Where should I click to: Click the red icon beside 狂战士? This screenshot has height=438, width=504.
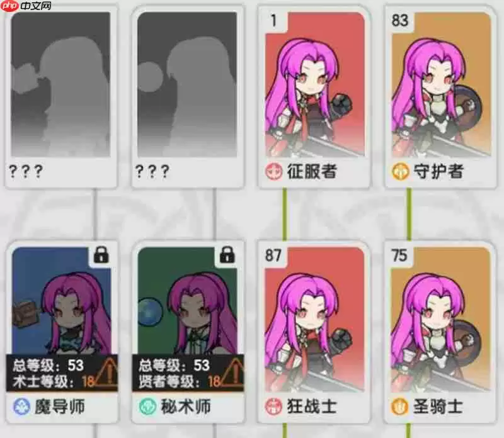[273, 407]
